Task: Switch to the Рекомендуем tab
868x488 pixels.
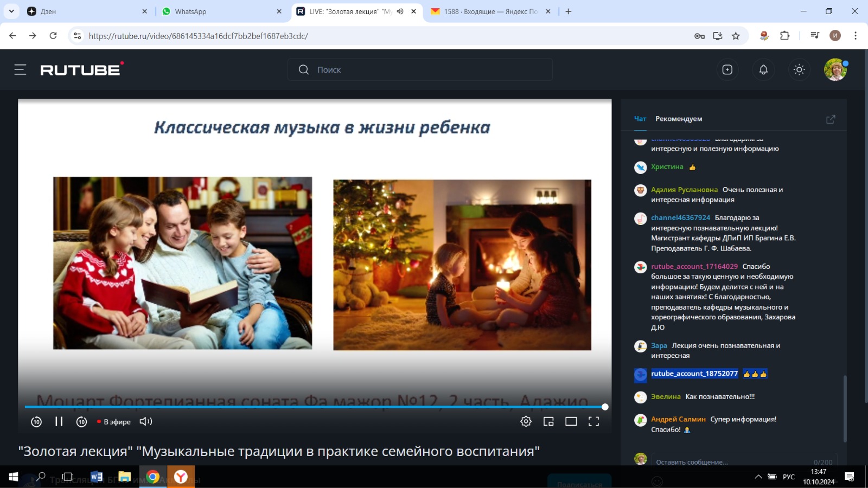Action: pyautogui.click(x=679, y=119)
